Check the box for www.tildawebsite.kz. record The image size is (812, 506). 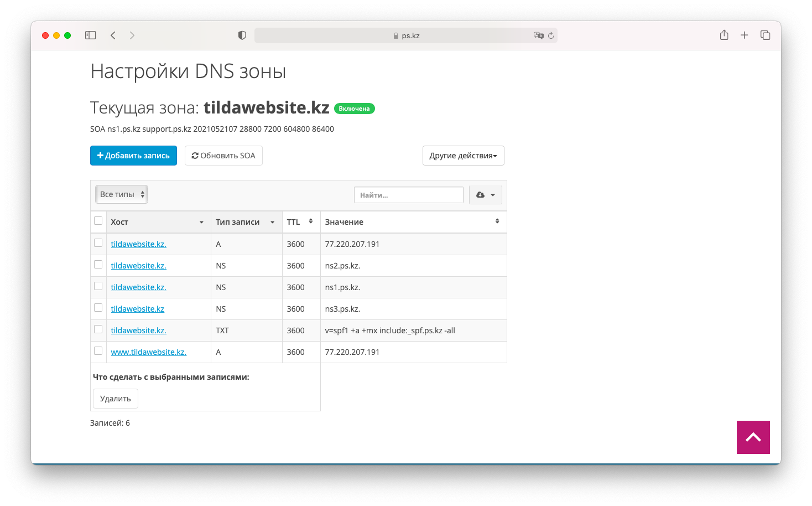pos(98,351)
